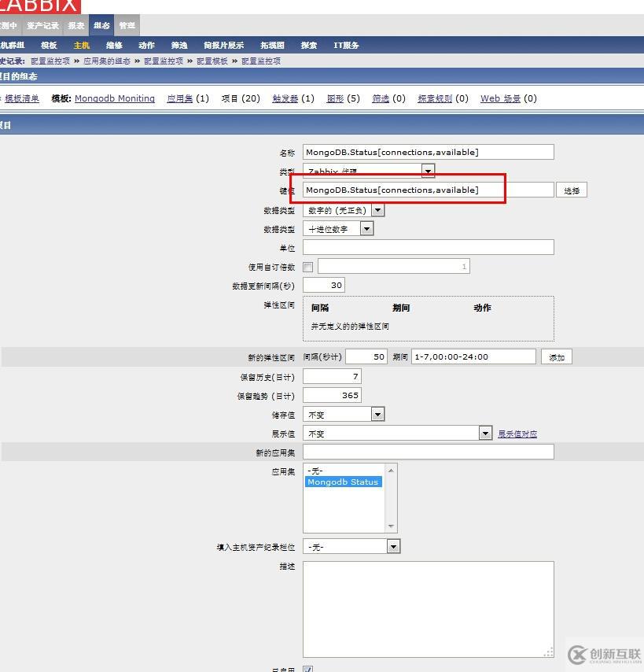Screen dimensions: 644x672
Task: Click the 添加 button
Action: coord(557,357)
